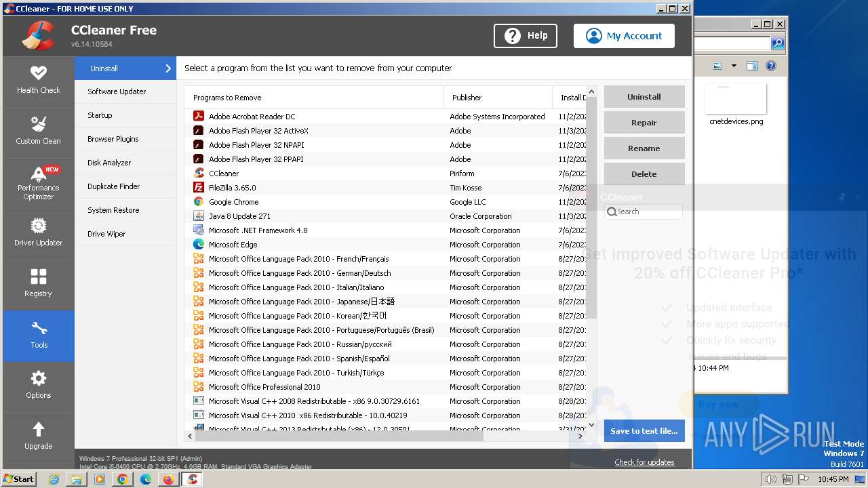
Task: Sort by Programs to Remove column
Action: [314, 98]
